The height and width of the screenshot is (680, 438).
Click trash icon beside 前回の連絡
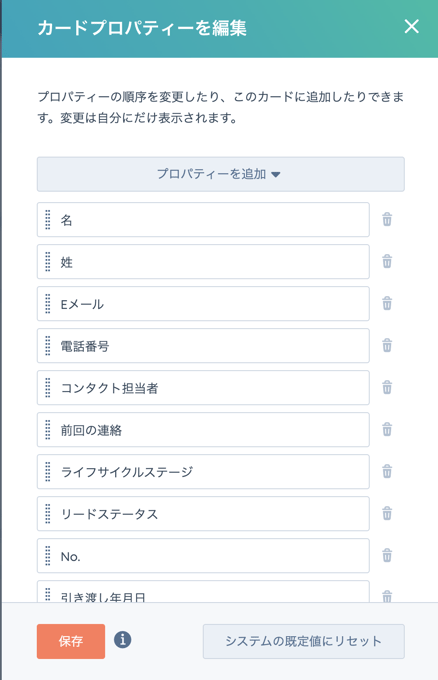387,429
